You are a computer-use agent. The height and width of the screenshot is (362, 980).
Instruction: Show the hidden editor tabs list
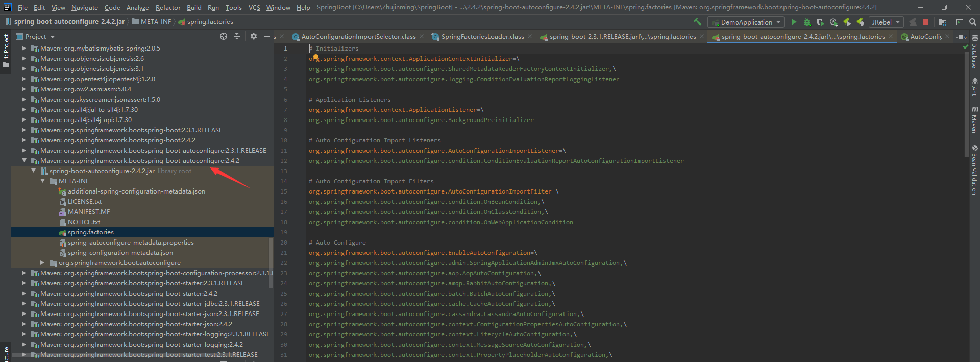(961, 37)
